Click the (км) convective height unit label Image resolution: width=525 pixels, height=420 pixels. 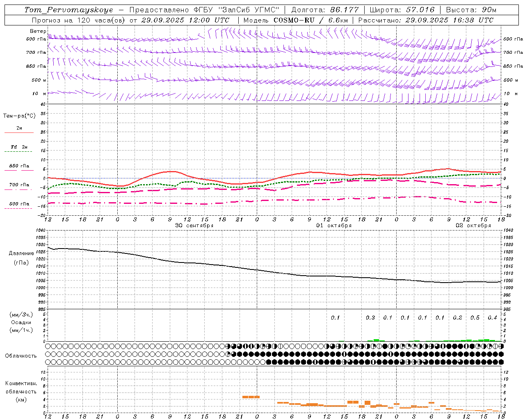(21, 399)
